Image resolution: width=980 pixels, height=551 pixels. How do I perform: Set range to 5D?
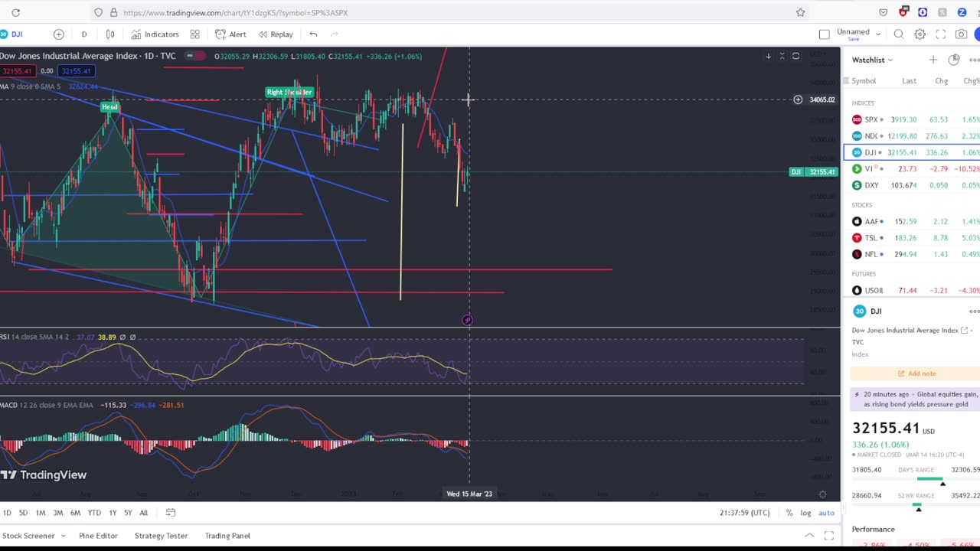pyautogui.click(x=23, y=513)
